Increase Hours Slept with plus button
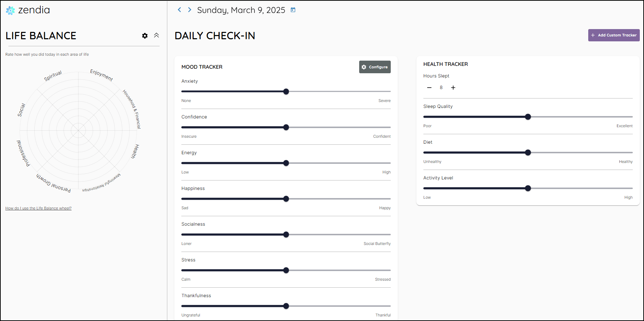The width and height of the screenshot is (644, 321). 453,88
